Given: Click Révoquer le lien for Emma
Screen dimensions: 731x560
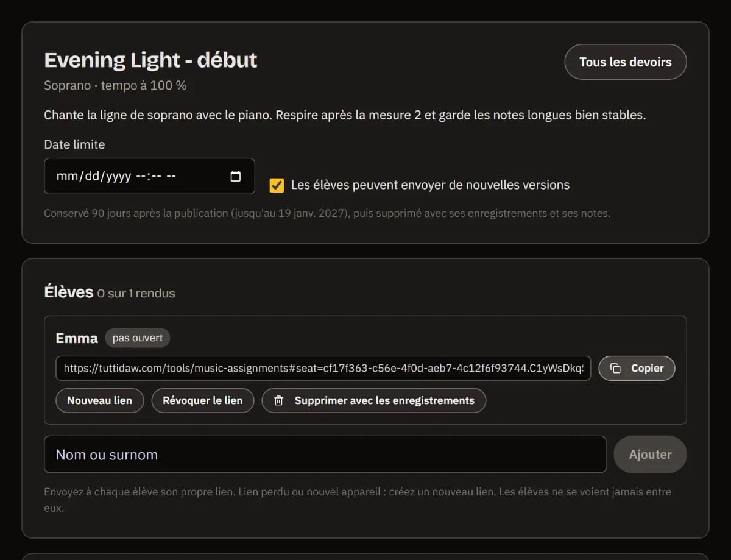Looking at the screenshot, I should [202, 400].
